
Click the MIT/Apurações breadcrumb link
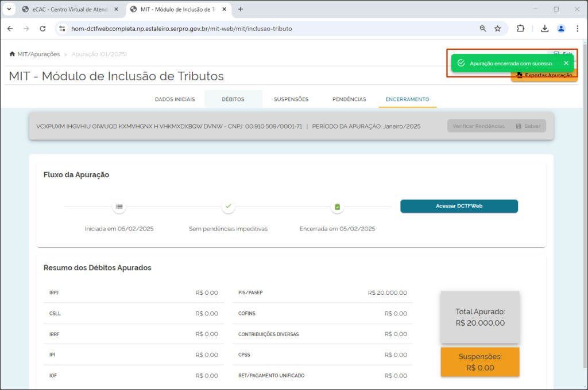pyautogui.click(x=38, y=54)
